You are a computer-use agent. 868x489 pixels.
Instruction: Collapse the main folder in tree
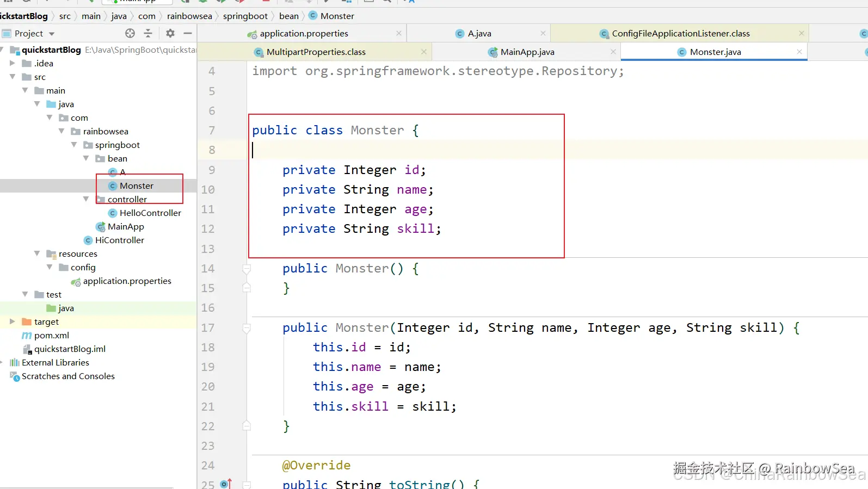coord(25,90)
